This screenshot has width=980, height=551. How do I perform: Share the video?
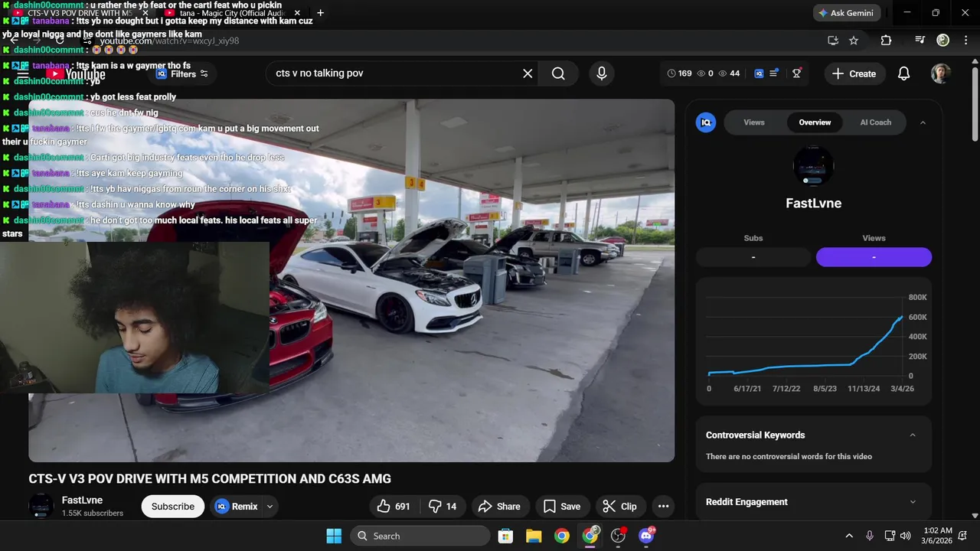click(x=499, y=507)
